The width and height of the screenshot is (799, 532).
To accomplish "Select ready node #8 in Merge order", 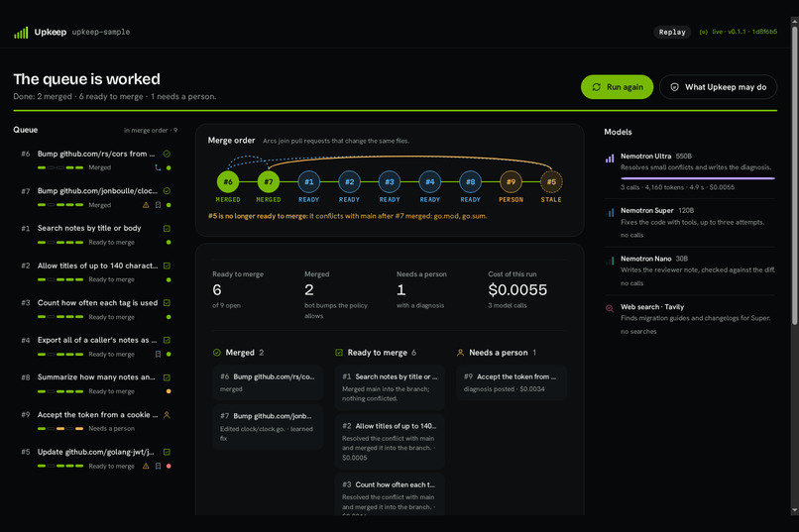I will pyautogui.click(x=470, y=181).
